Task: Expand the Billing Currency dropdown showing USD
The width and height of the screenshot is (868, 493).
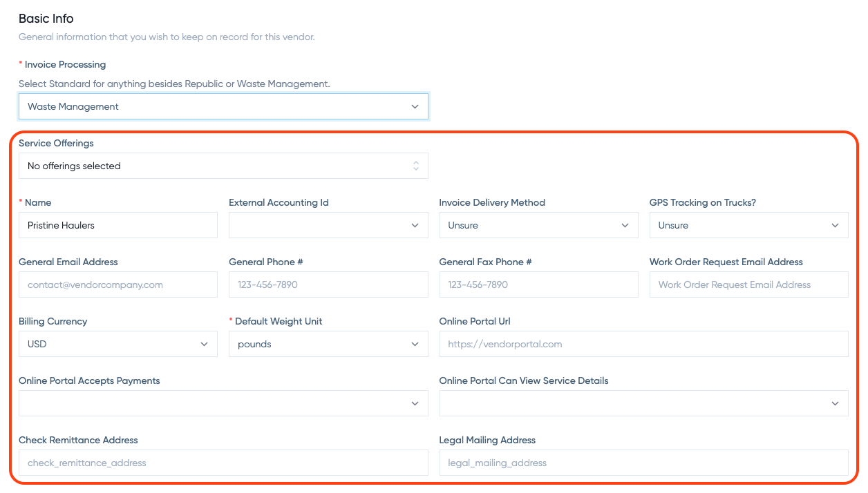Action: click(x=117, y=343)
